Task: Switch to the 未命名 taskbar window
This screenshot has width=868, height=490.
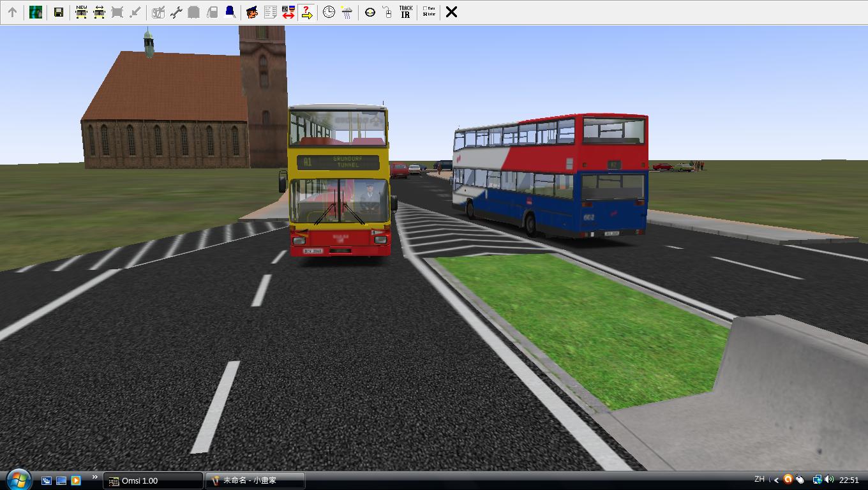Action: pos(254,480)
